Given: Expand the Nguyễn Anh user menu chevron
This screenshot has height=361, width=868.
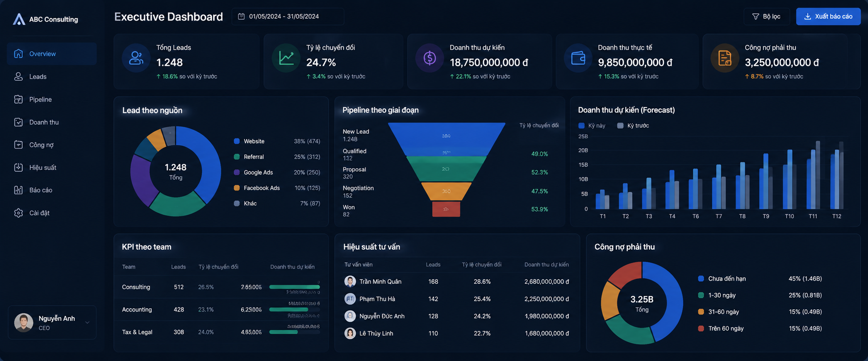Looking at the screenshot, I should click(87, 323).
